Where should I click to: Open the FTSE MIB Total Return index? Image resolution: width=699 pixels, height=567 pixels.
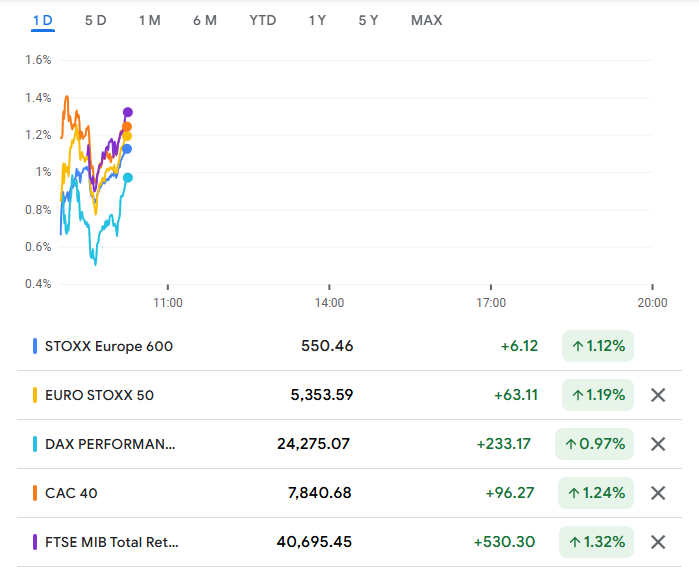click(111, 542)
